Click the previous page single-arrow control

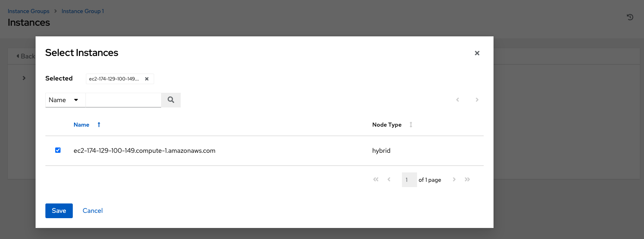click(389, 179)
